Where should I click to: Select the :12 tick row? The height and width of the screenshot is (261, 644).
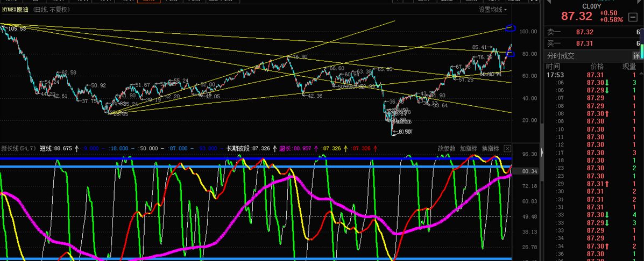(593, 144)
